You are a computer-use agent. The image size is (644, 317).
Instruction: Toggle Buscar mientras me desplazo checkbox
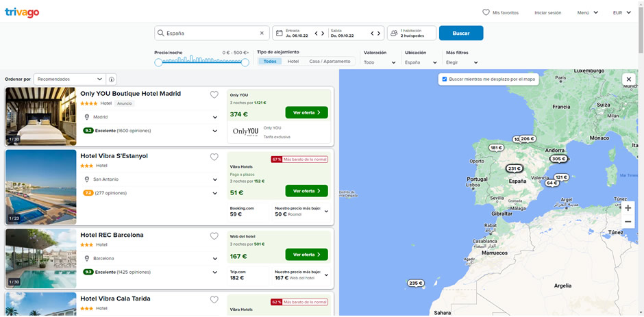coord(445,79)
